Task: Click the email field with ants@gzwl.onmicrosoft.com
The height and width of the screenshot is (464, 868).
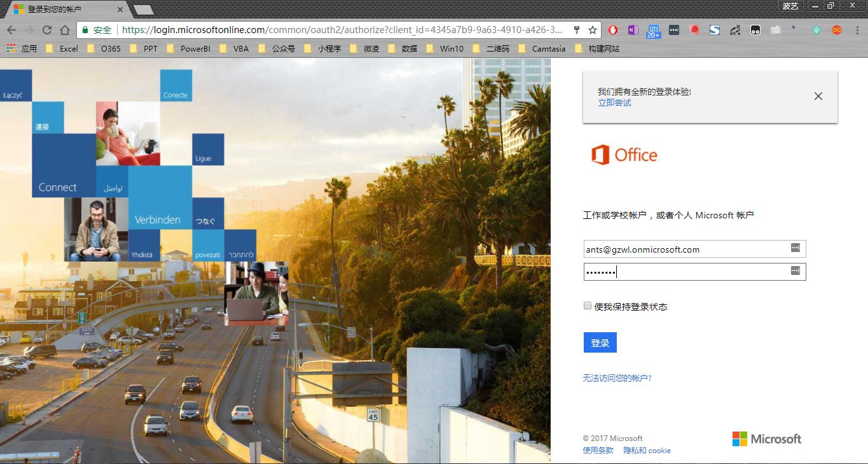Action: (694, 249)
